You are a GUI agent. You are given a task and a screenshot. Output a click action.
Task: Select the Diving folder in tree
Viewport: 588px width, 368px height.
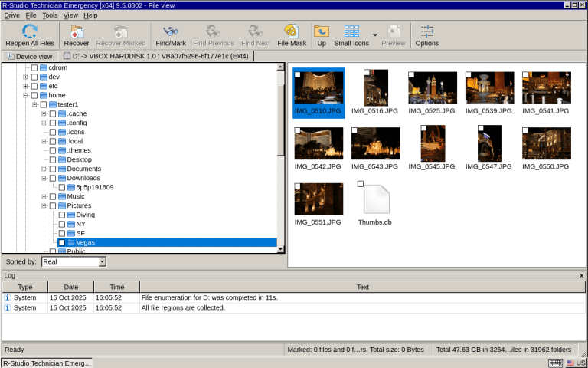pos(85,215)
